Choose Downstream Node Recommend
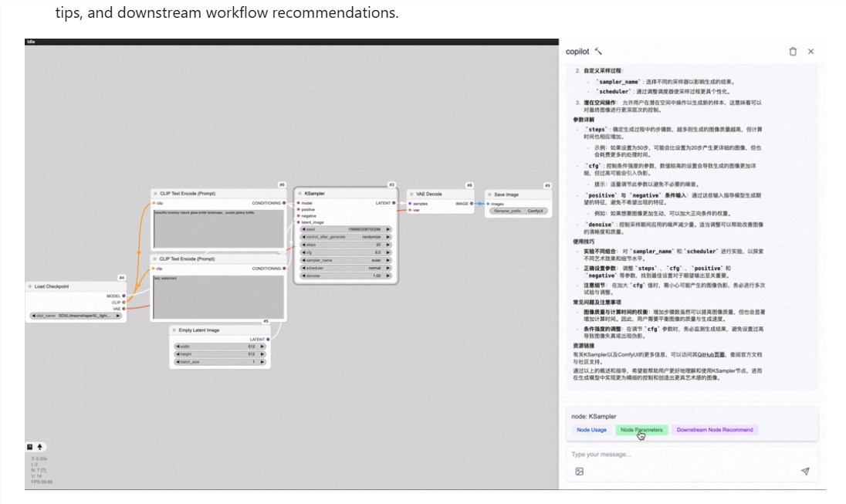This screenshot has width=846, height=504. point(714,430)
